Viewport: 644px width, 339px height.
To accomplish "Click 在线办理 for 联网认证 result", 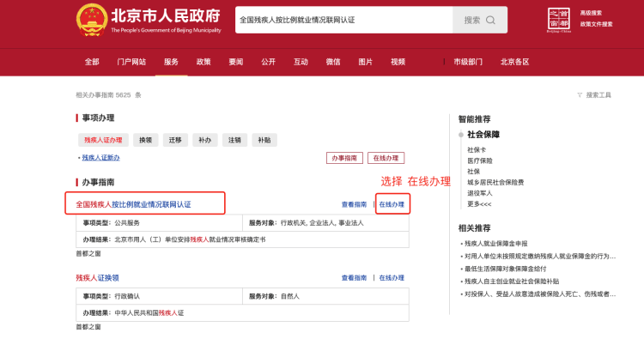I will 392,204.
